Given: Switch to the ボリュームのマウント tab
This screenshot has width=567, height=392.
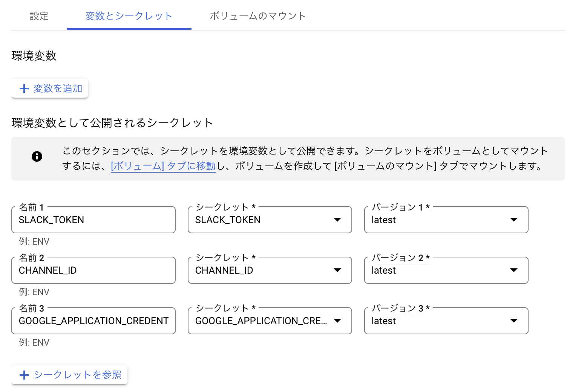Looking at the screenshot, I should click(x=257, y=16).
